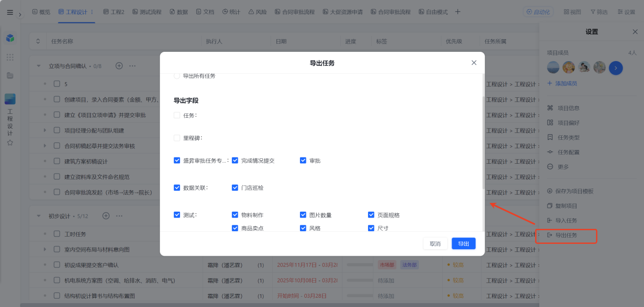
Task: Uncheck the 完成情况提交 checkbox
Action: pos(235,160)
